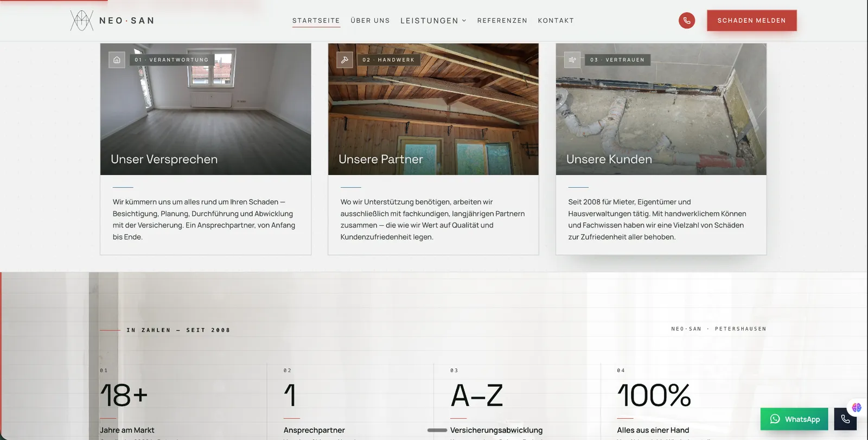
Task: Click the 'Unsere Partner' heading
Action: point(381,159)
